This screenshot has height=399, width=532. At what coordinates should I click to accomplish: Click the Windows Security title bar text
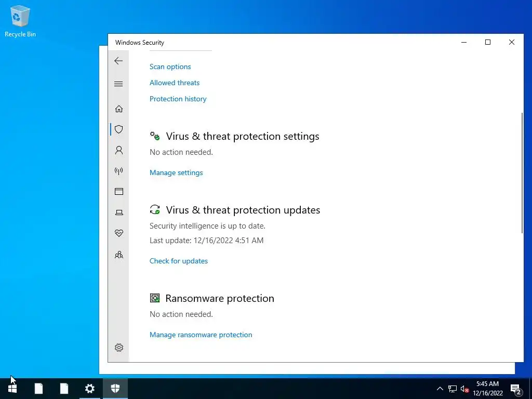coord(139,43)
